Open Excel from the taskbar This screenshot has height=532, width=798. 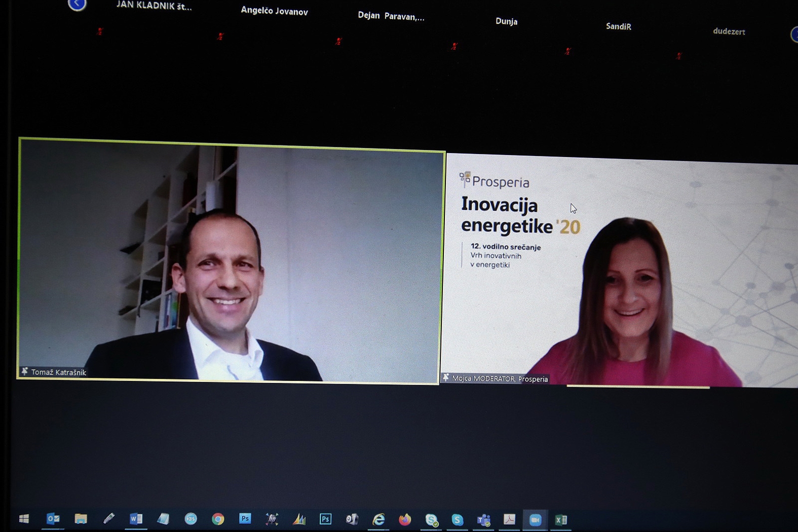[x=561, y=520]
